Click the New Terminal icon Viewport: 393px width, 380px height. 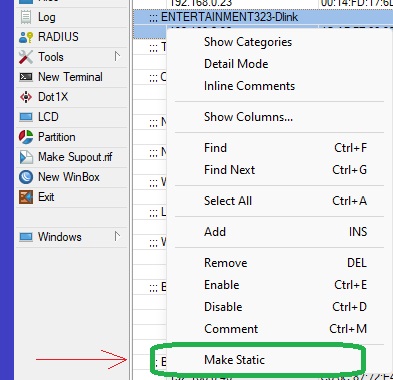pyautogui.click(x=26, y=77)
